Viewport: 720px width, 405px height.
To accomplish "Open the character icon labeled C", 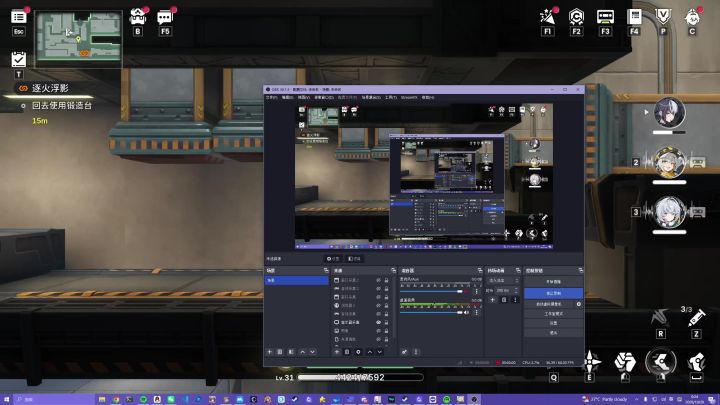I will click(x=692, y=17).
